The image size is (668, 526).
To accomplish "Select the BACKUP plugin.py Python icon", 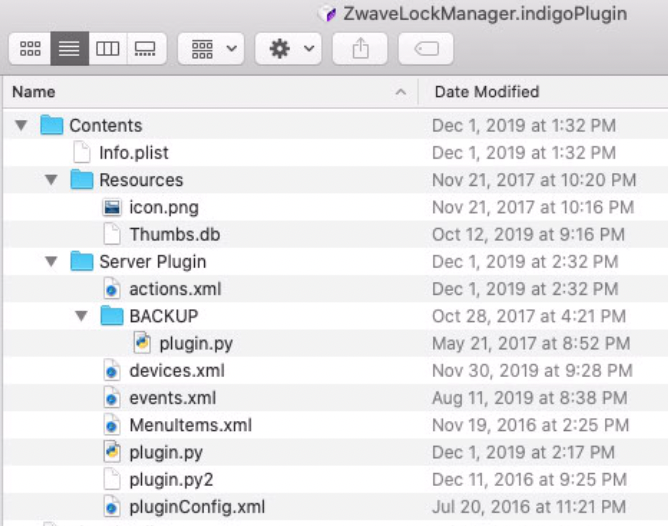I will coord(142,343).
